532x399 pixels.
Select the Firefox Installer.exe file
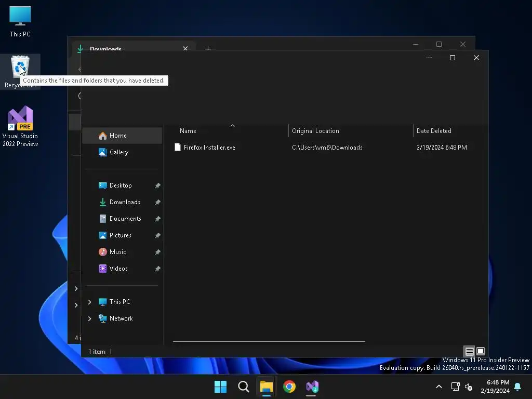209,148
